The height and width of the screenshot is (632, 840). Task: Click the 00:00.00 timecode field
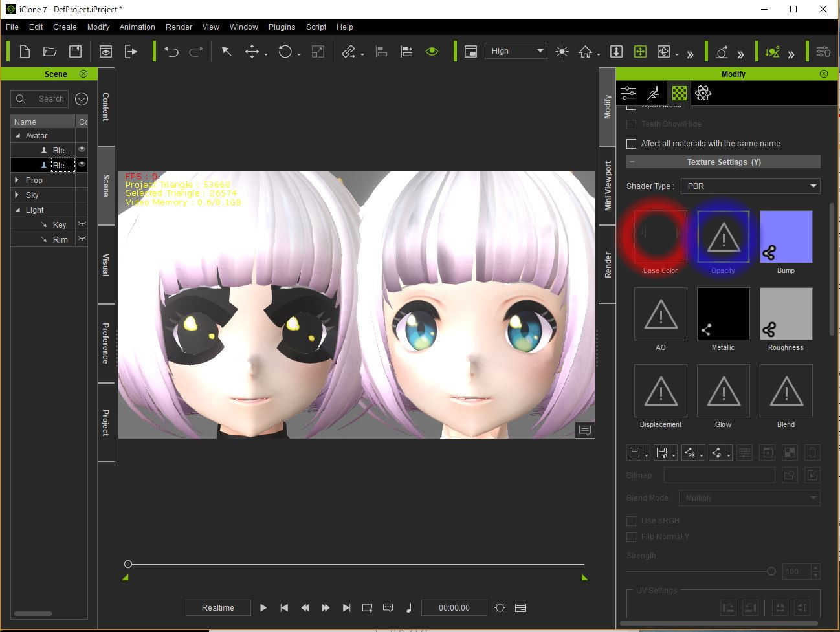454,608
